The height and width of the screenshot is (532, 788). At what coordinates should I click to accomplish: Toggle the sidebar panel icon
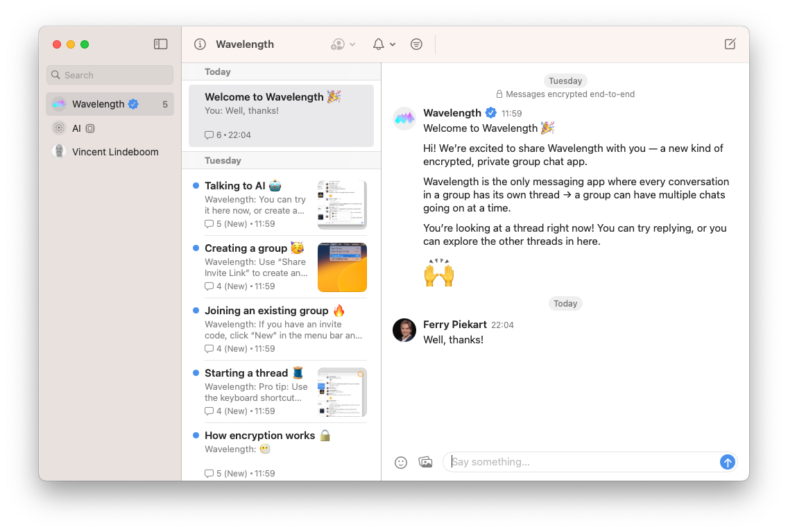tap(160, 44)
